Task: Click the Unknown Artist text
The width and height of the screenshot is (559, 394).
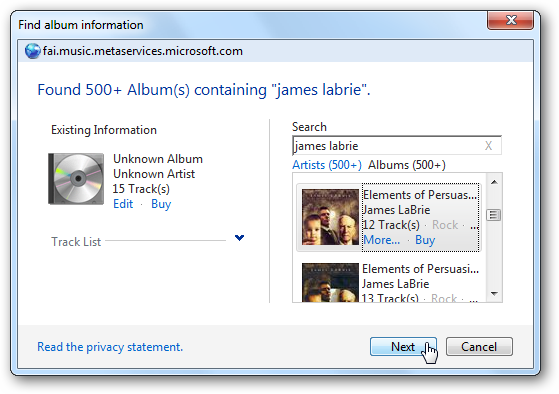Action: pyautogui.click(x=154, y=174)
